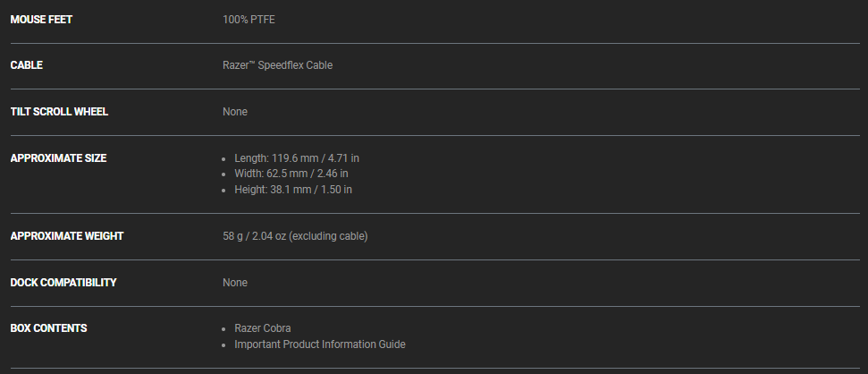The image size is (868, 374).
Task: Select the 100% PTFE value text
Action: click(x=249, y=20)
